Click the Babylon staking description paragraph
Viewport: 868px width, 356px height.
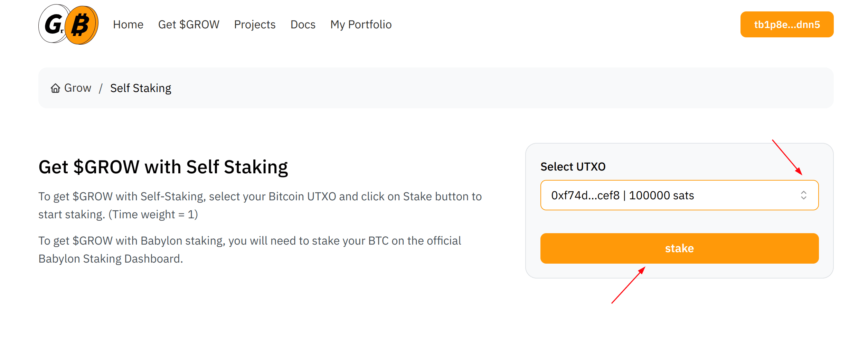coord(249,250)
